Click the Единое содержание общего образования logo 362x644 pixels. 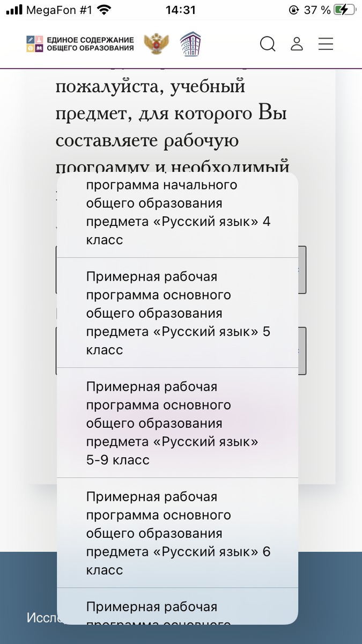tap(80, 43)
